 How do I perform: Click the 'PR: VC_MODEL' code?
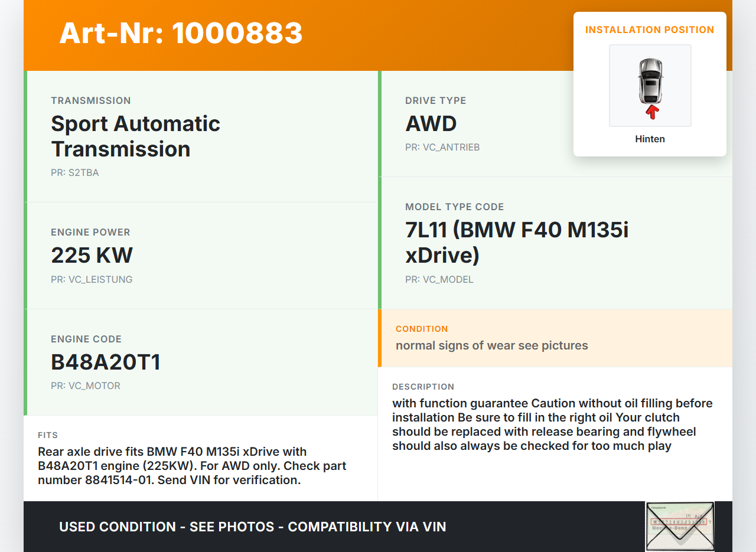(439, 279)
